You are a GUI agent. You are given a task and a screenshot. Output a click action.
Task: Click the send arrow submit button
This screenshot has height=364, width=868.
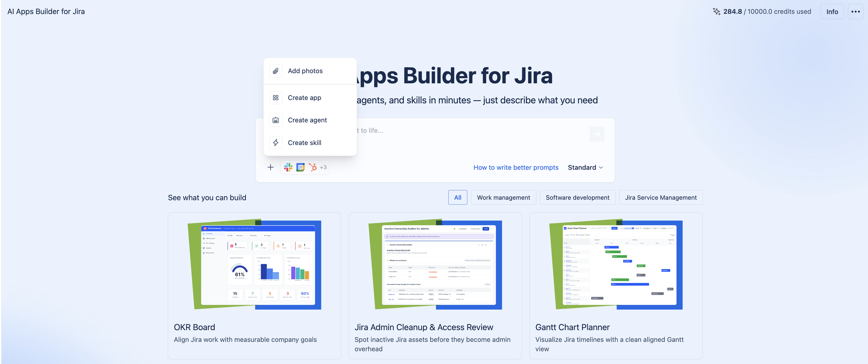tap(597, 134)
